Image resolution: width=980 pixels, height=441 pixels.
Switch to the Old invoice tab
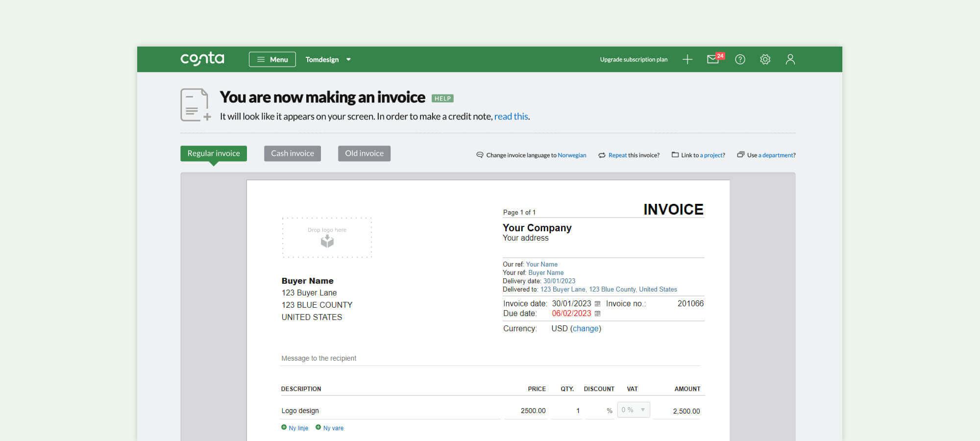tap(364, 153)
